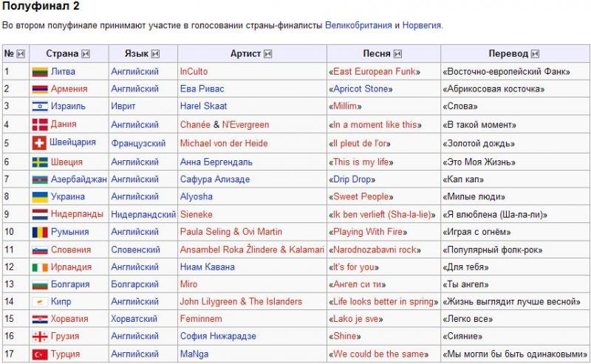Sort table by the Песня column icon
Image resolution: width=591 pixels, height=364 pixels.
[397, 54]
